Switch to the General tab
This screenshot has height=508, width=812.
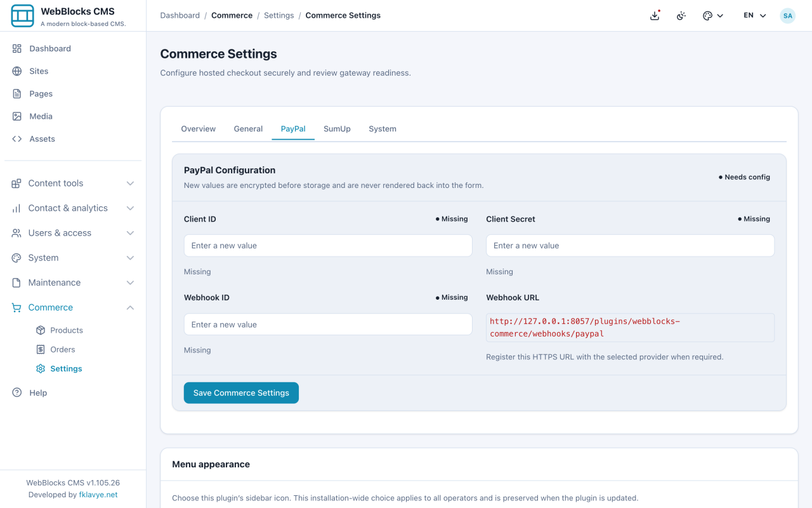click(248, 128)
